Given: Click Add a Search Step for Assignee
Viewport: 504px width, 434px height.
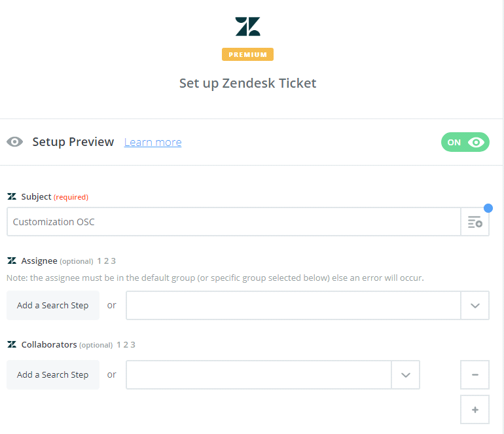Looking at the screenshot, I should [53, 306].
